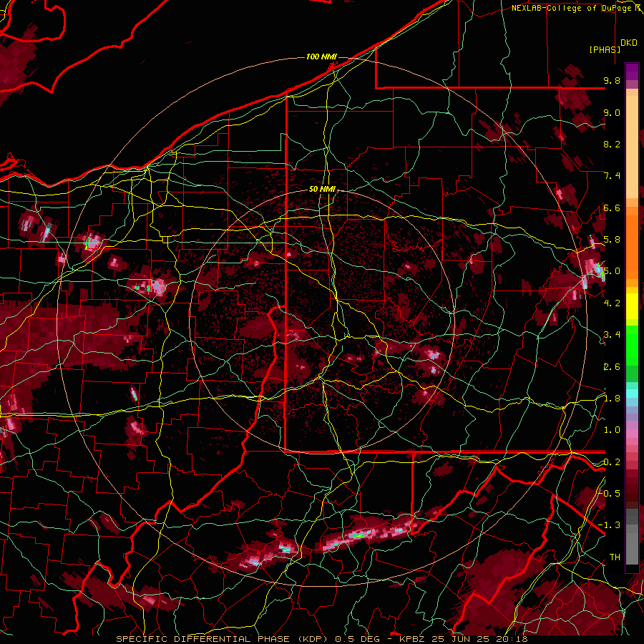This screenshot has width=644, height=644.
Task: Click the [PHAS] units label
Action: pyautogui.click(x=605, y=50)
